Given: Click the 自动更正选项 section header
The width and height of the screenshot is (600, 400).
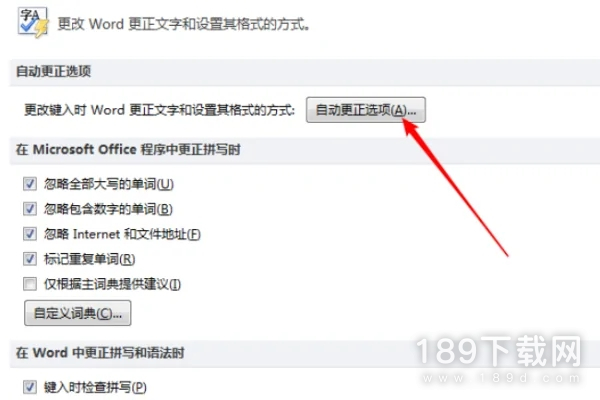Looking at the screenshot, I should tap(54, 71).
